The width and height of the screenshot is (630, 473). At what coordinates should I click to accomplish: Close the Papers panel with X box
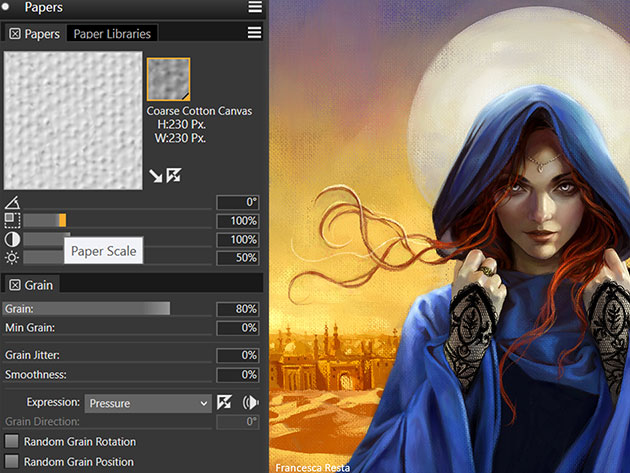point(15,34)
